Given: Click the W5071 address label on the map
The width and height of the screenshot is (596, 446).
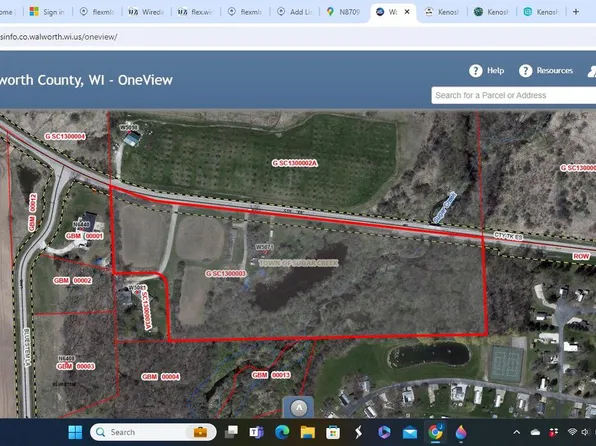Looking at the screenshot, I should click(264, 247).
